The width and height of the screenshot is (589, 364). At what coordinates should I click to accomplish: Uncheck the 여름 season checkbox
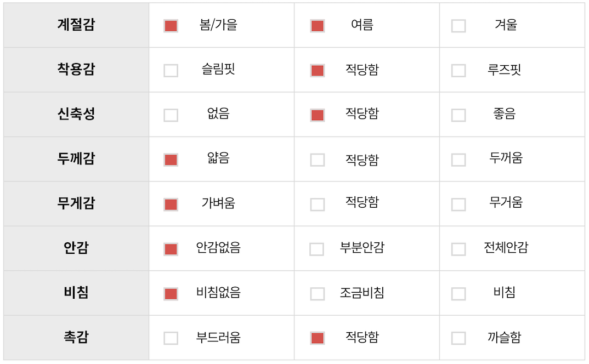317,26
